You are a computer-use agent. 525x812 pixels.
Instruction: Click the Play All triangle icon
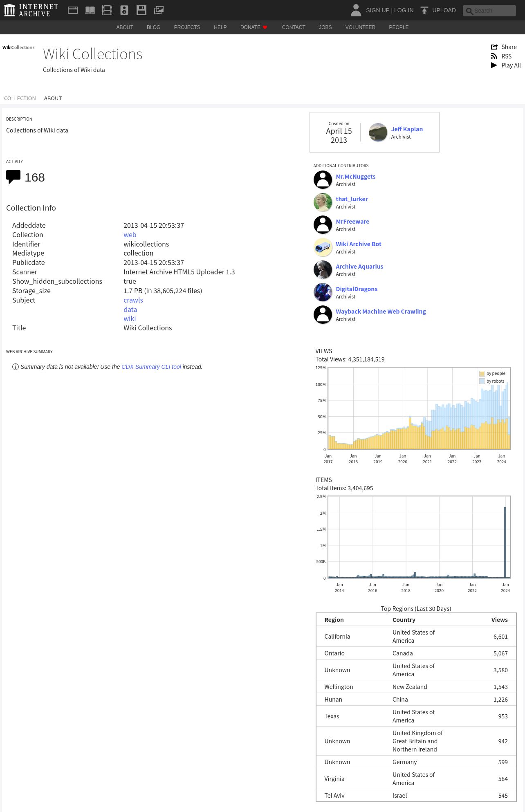click(x=494, y=65)
